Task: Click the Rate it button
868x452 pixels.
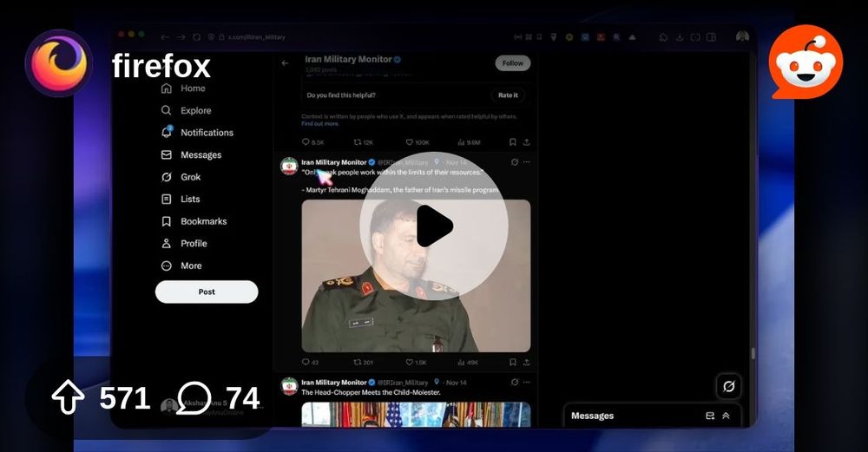Action: (x=508, y=95)
